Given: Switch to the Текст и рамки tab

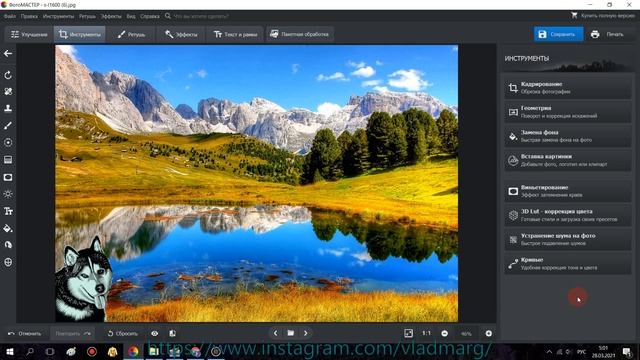Looking at the screenshot, I should (x=235, y=34).
